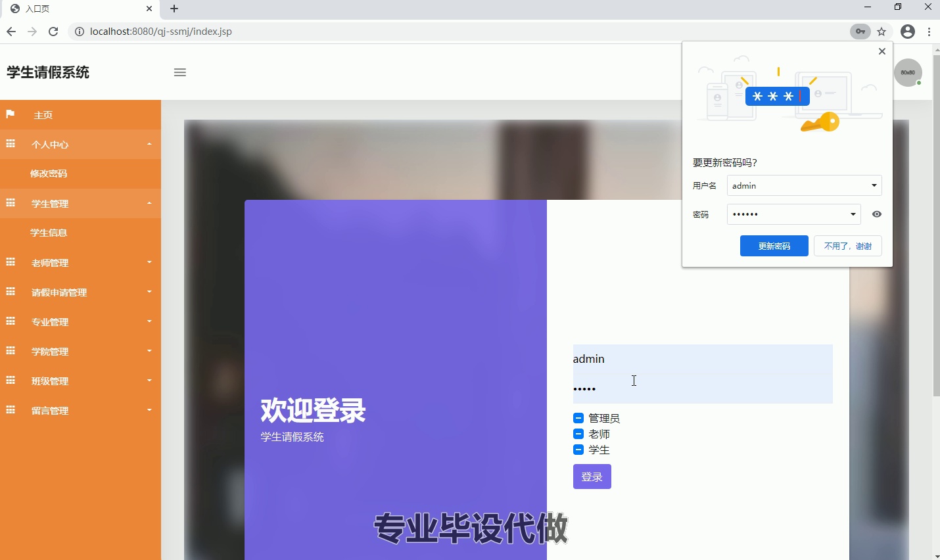The width and height of the screenshot is (940, 560).
Task: Click the grid icon beside 个人中心
Action: (11, 144)
